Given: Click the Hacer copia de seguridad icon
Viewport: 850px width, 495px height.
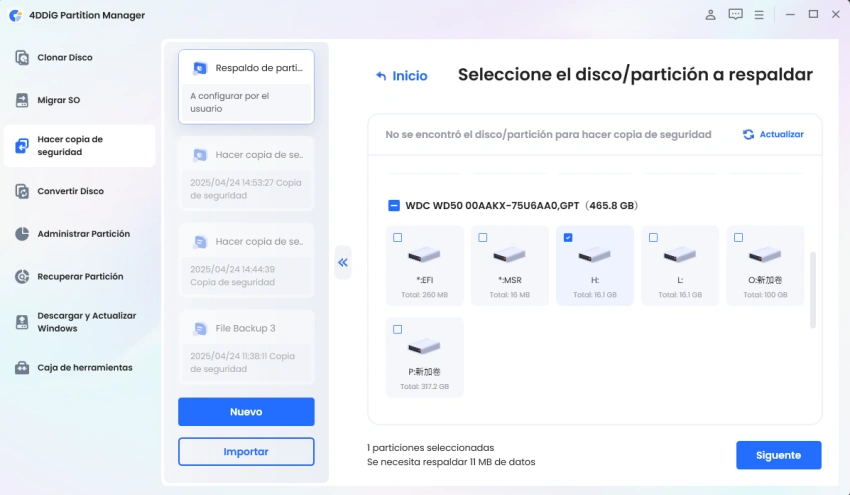Looking at the screenshot, I should click(x=22, y=146).
